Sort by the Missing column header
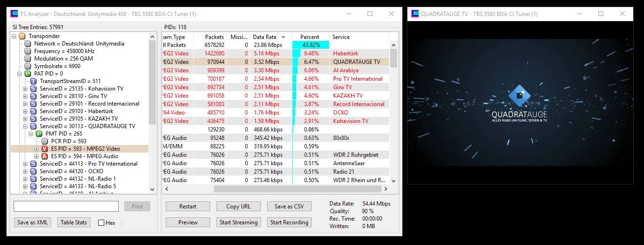The height and width of the screenshot is (245, 644). [x=238, y=37]
